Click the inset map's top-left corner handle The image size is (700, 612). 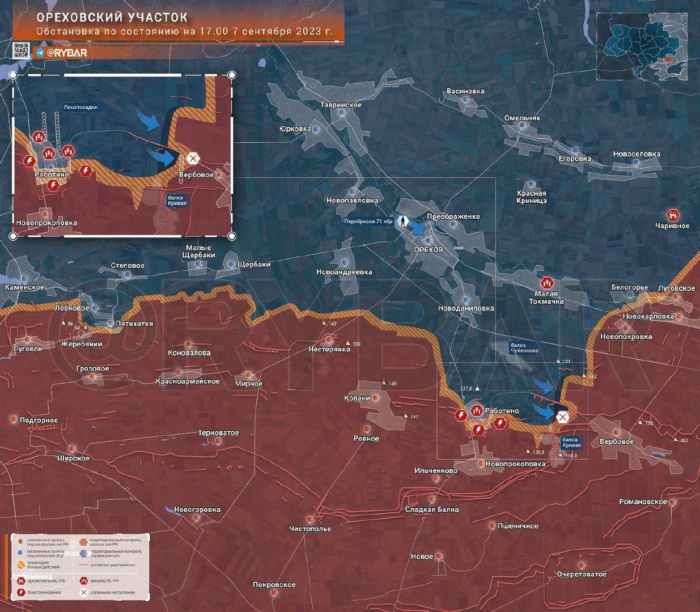(14, 75)
